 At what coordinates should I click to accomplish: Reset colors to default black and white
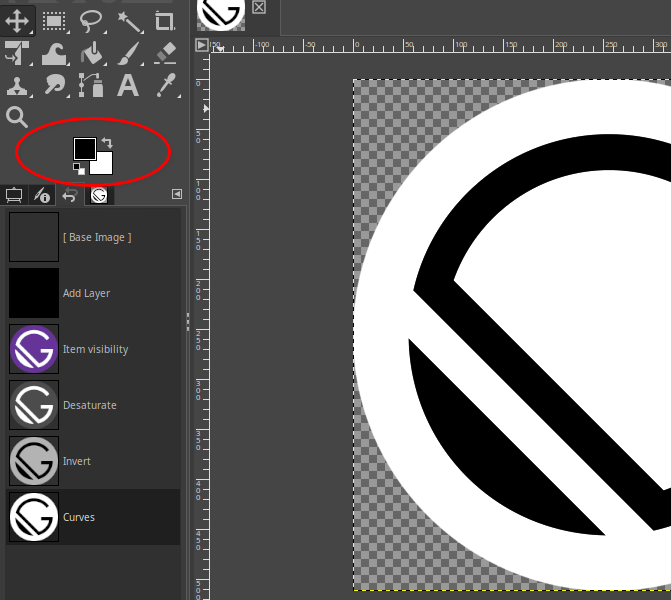pyautogui.click(x=78, y=168)
